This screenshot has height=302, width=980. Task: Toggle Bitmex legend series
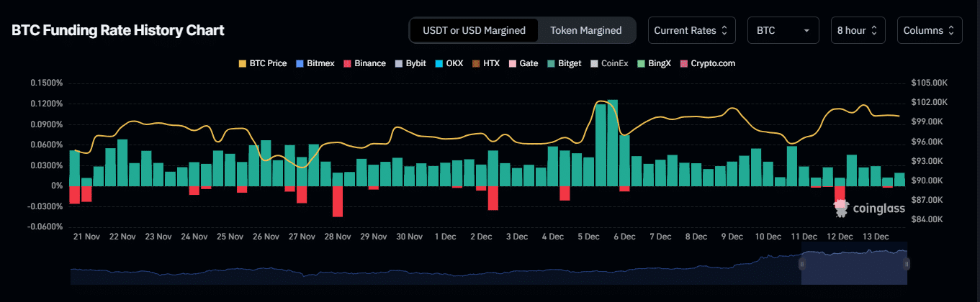[315, 63]
